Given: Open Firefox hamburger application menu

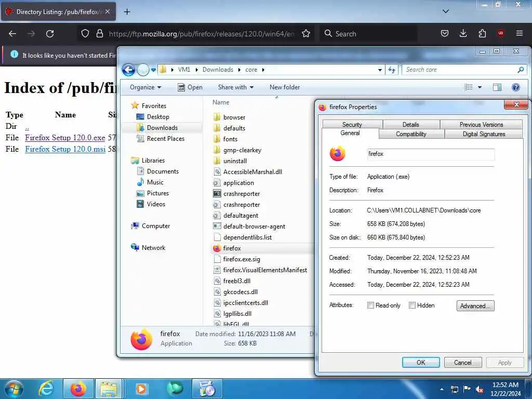Looking at the screenshot, I should pyautogui.click(x=520, y=33).
